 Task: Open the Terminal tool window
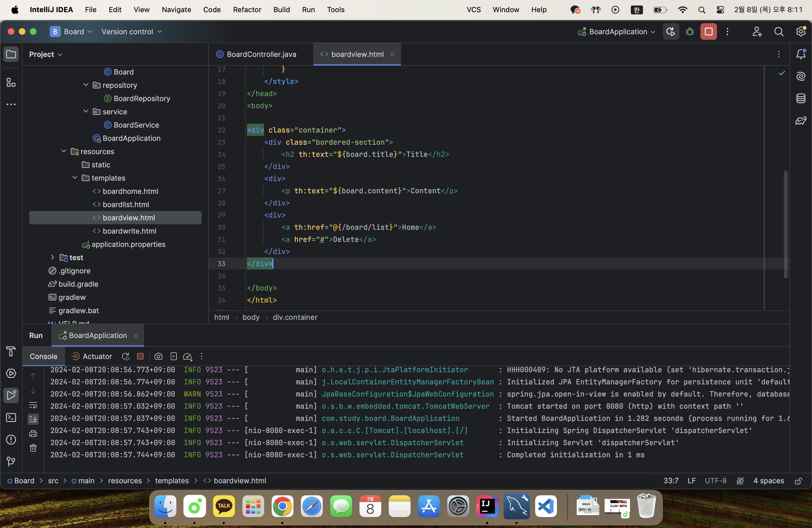(11, 418)
